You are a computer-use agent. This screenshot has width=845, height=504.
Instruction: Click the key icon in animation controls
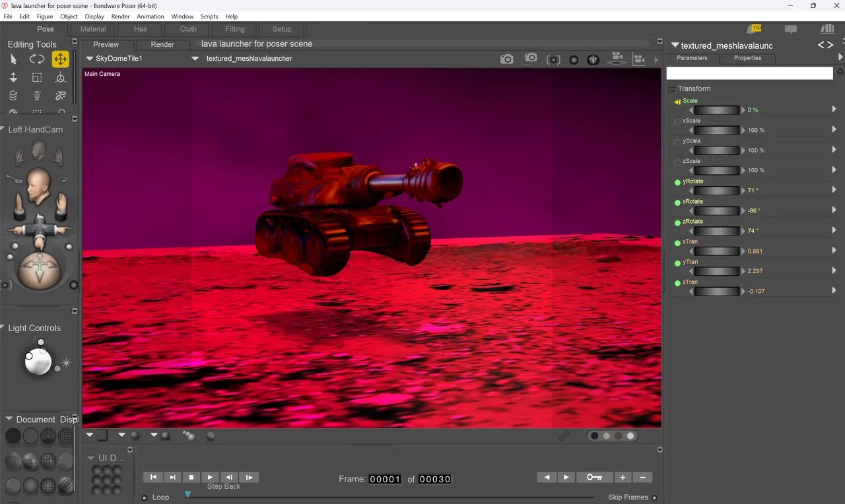(594, 477)
